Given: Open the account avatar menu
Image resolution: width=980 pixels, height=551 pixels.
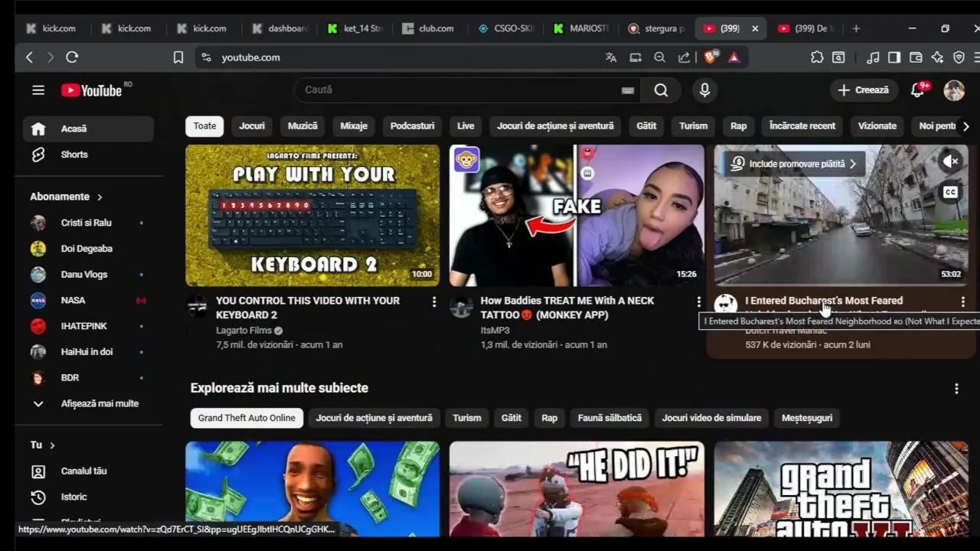Looking at the screenshot, I should coord(954,90).
